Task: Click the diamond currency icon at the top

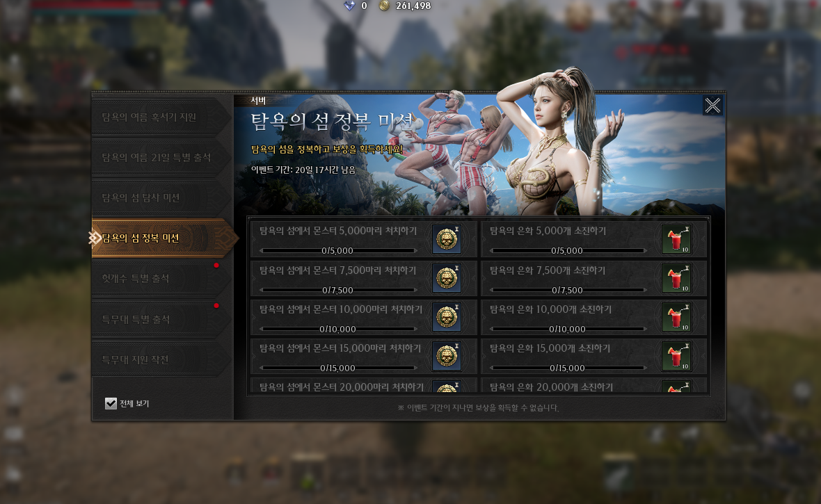Action: (x=349, y=6)
